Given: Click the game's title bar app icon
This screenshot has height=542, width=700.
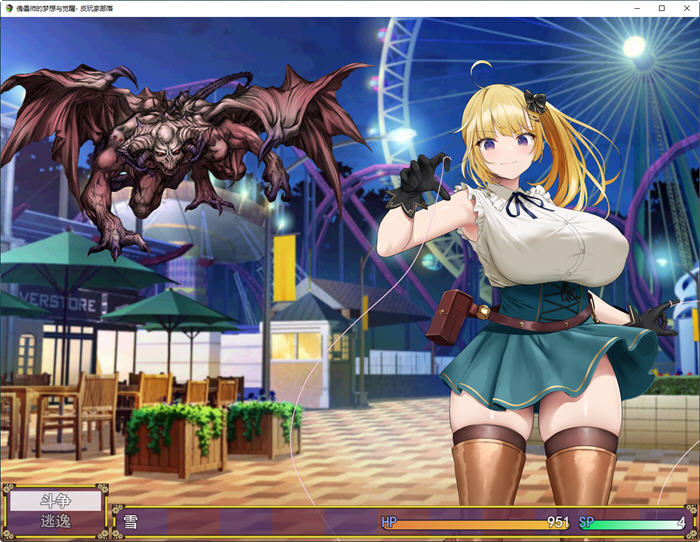Looking at the screenshot, I should (x=9, y=8).
